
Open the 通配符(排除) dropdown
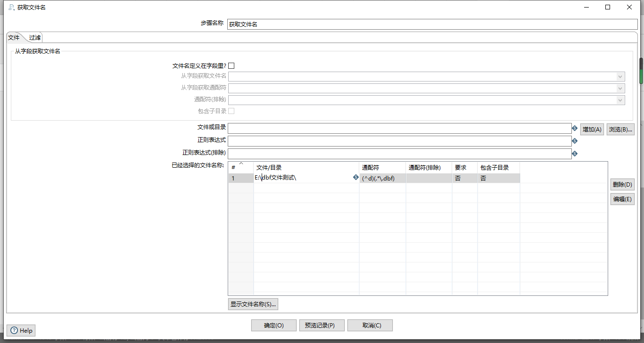pyautogui.click(x=619, y=100)
